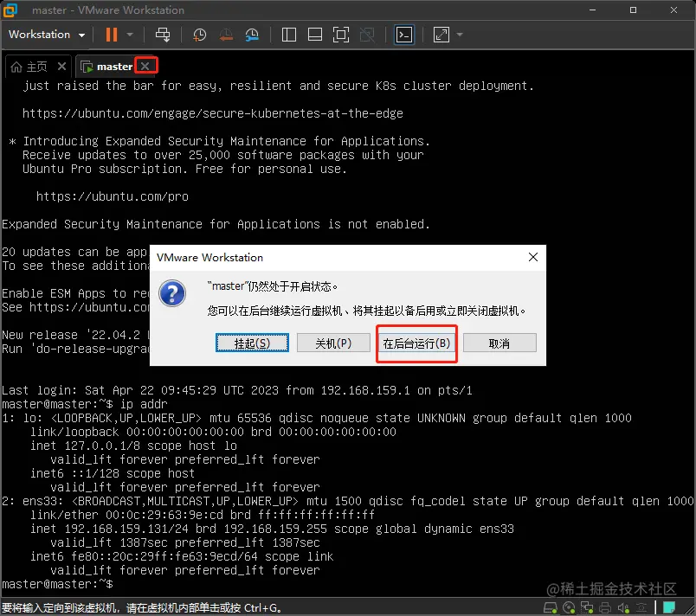This screenshot has width=696, height=616.
Task: Click the ubuntu.com/pro URL text
Action: [x=113, y=196]
